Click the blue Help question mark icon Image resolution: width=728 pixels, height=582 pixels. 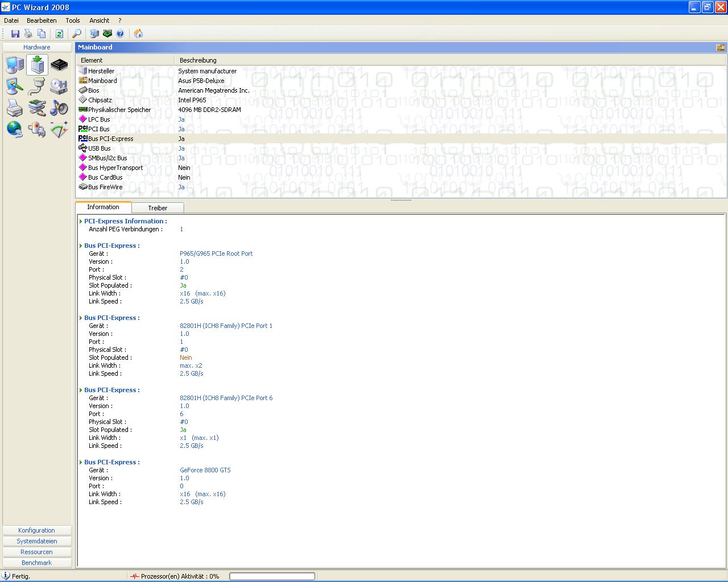[x=120, y=34]
